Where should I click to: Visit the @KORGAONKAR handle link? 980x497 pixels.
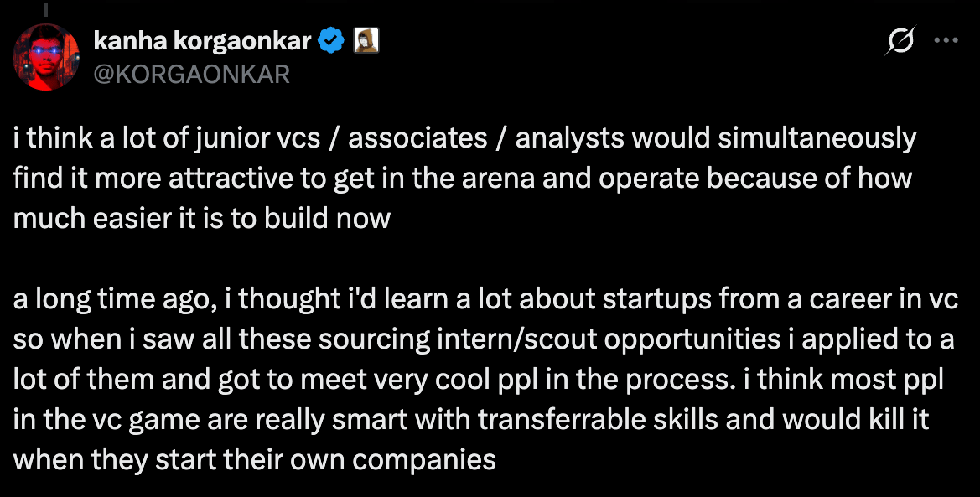[x=191, y=75]
